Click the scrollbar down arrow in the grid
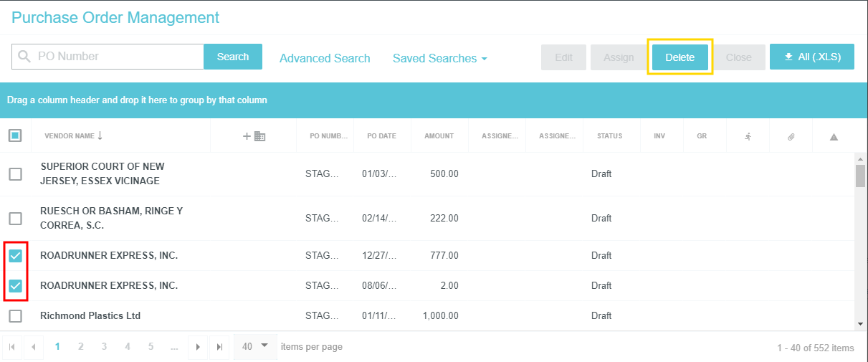Viewport: 868px width, 362px height. coord(860,324)
